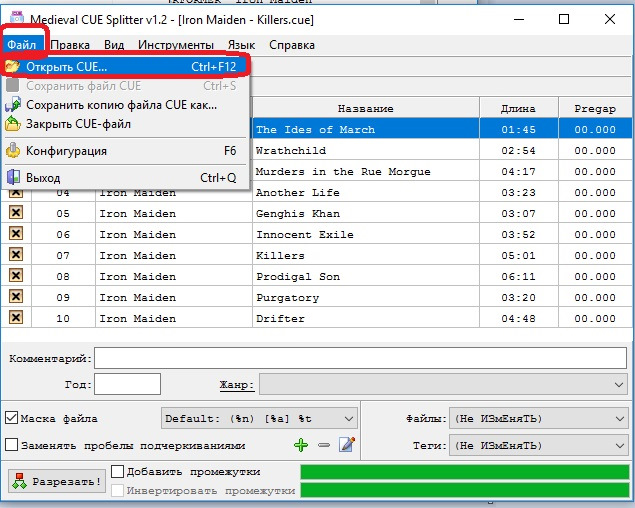Select the Killers track title
Image resolution: width=635 pixels, height=508 pixels.
pos(280,256)
